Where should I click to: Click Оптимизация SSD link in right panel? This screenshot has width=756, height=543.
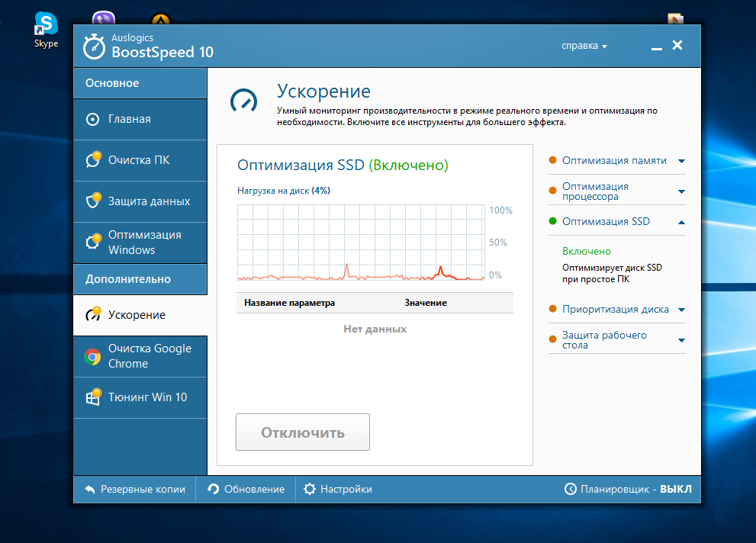coord(606,222)
